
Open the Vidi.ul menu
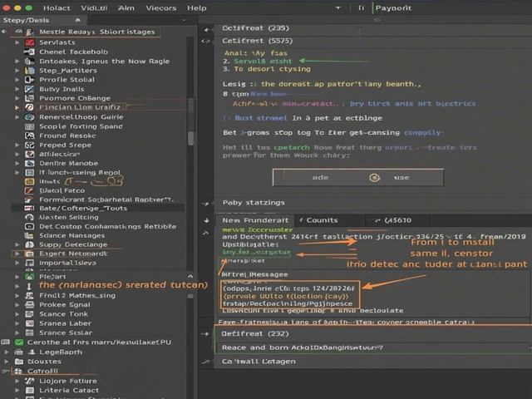tap(94, 7)
